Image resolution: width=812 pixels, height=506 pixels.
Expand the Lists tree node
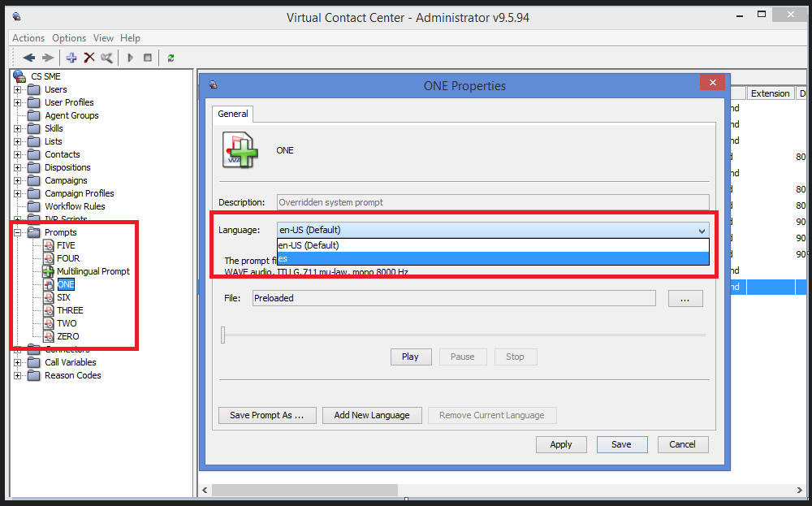pos(18,141)
